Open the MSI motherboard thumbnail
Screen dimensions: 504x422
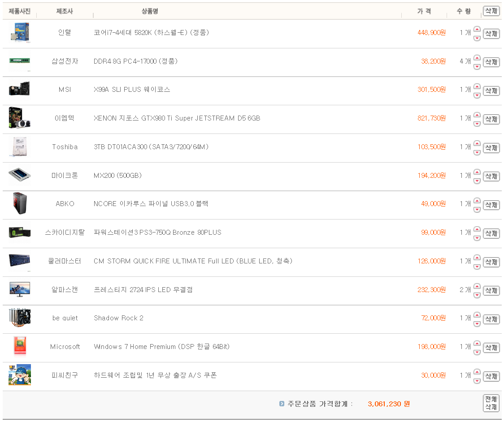pos(20,89)
